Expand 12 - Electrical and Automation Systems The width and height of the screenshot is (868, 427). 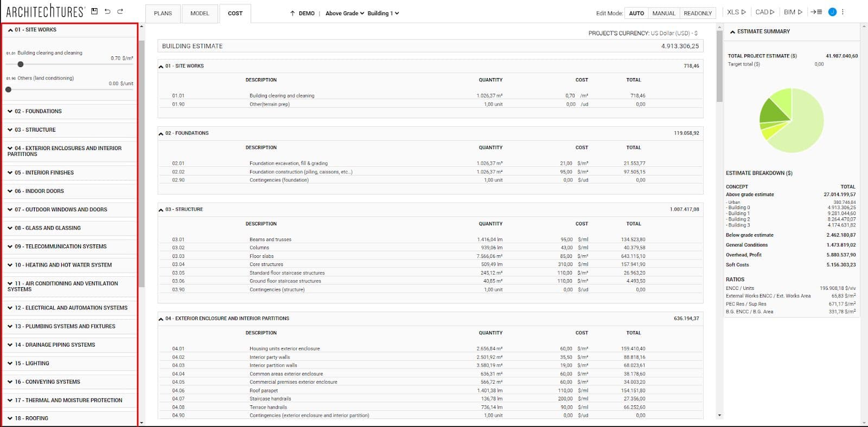pos(69,308)
